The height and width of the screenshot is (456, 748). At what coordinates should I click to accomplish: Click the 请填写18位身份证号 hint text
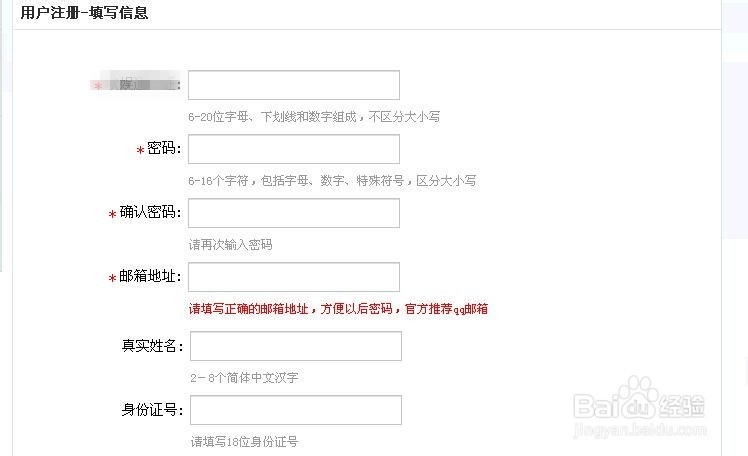coord(244,442)
